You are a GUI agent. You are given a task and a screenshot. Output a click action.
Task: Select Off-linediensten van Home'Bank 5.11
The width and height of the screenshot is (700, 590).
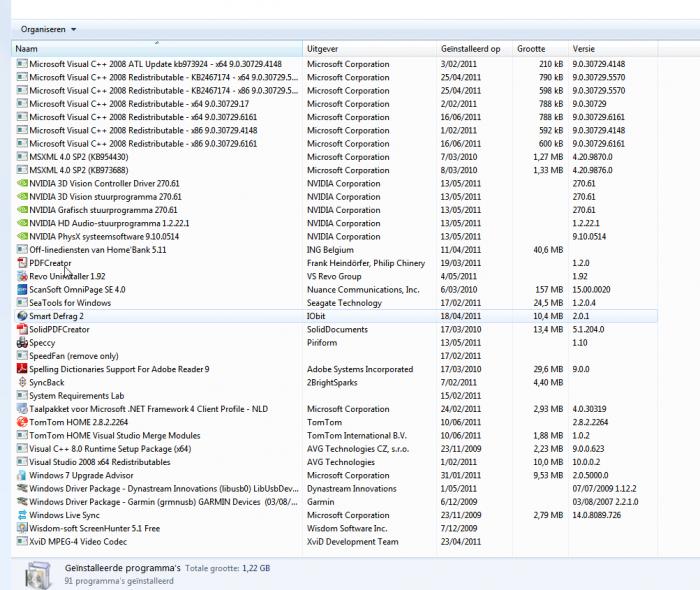click(336, 250)
